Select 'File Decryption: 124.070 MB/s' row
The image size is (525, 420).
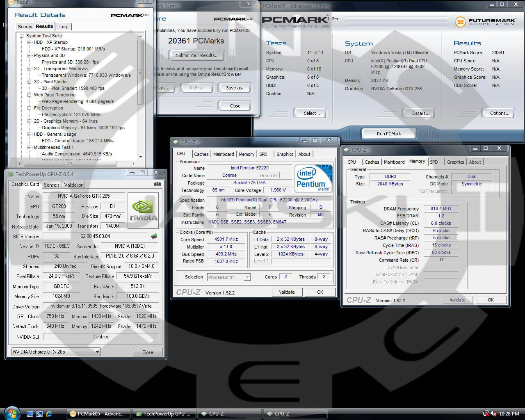click(x=71, y=114)
